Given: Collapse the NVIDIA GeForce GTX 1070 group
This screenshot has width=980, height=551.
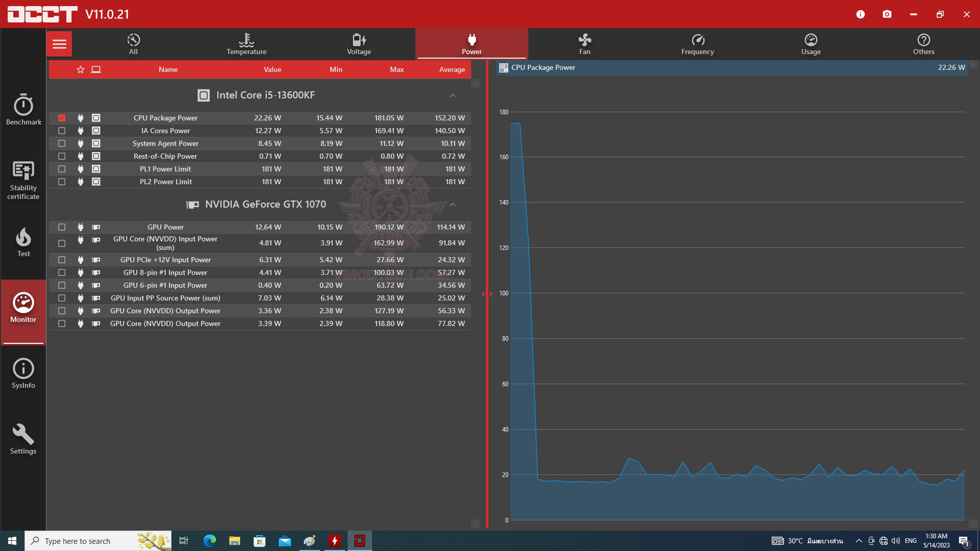Looking at the screenshot, I should [x=452, y=205].
